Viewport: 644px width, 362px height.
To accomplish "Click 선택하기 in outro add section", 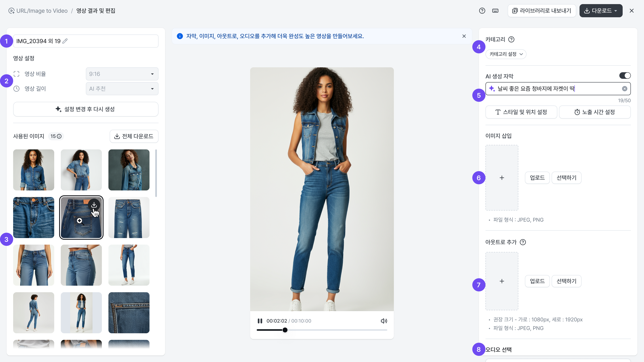I will point(567,281).
